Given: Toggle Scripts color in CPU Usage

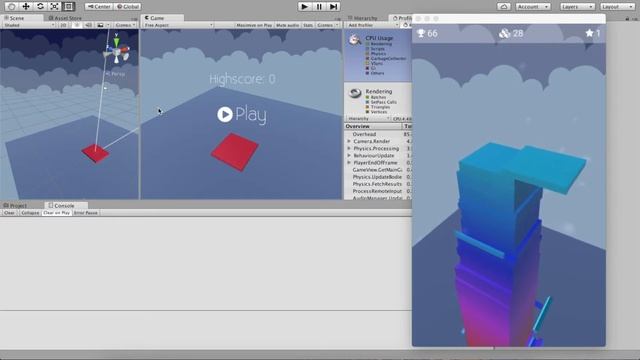Looking at the screenshot, I should pos(367,49).
